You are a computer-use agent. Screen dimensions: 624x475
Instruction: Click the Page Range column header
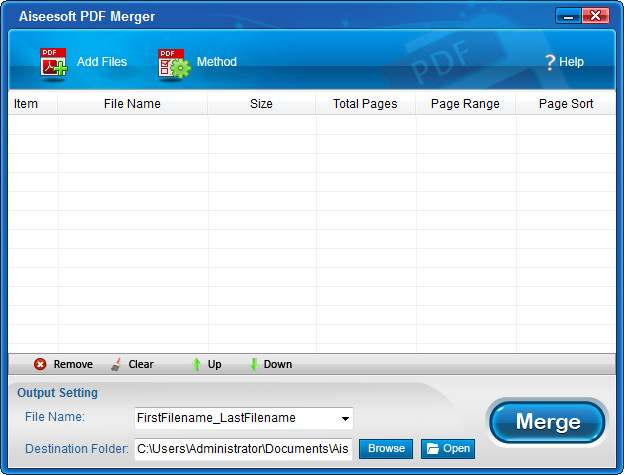pos(465,104)
